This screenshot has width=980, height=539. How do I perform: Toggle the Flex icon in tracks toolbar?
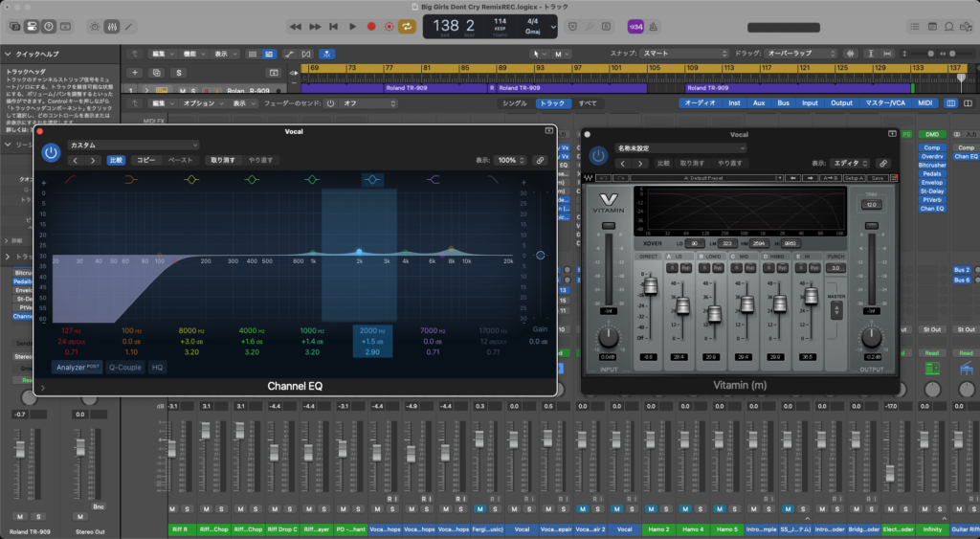coord(306,54)
